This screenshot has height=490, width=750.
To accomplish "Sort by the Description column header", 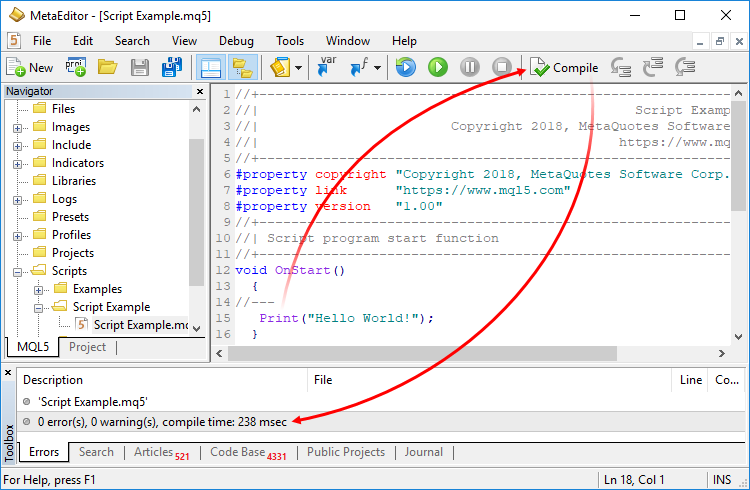I will click(162, 380).
